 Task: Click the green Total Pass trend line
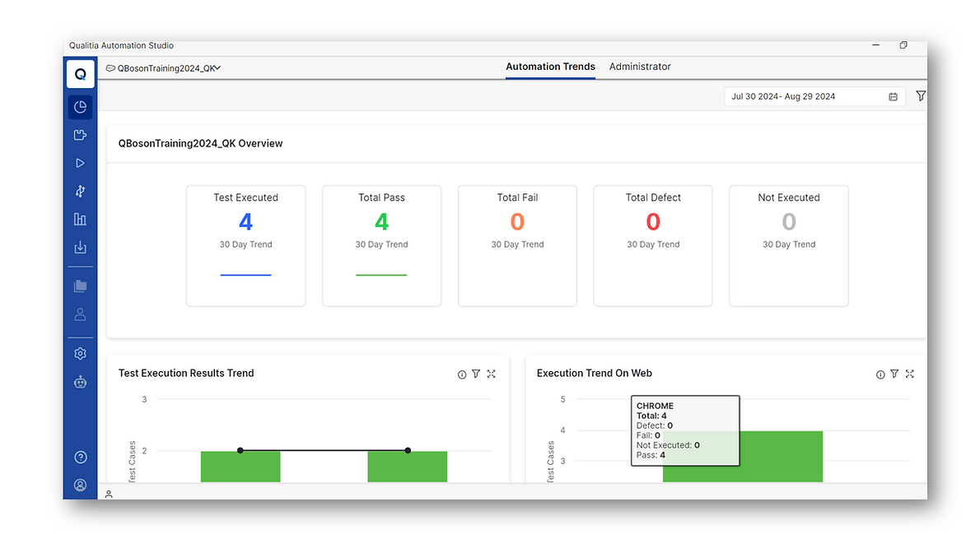pyautogui.click(x=381, y=275)
